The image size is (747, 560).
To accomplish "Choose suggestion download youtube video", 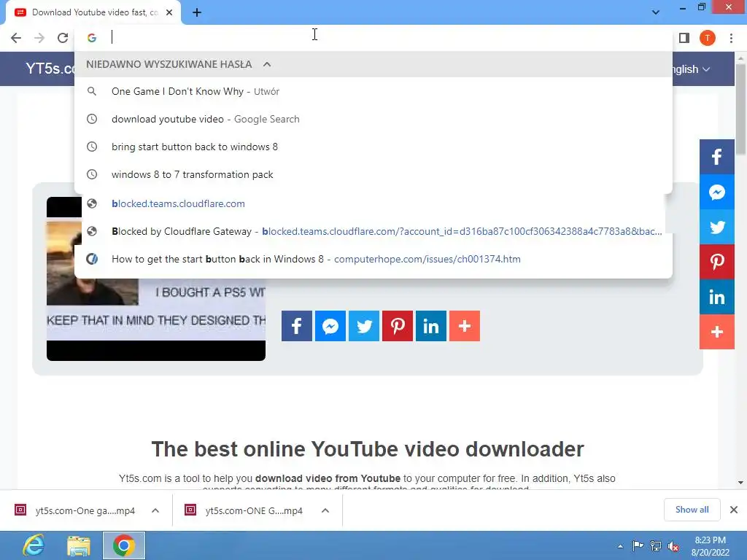I will coord(373,119).
